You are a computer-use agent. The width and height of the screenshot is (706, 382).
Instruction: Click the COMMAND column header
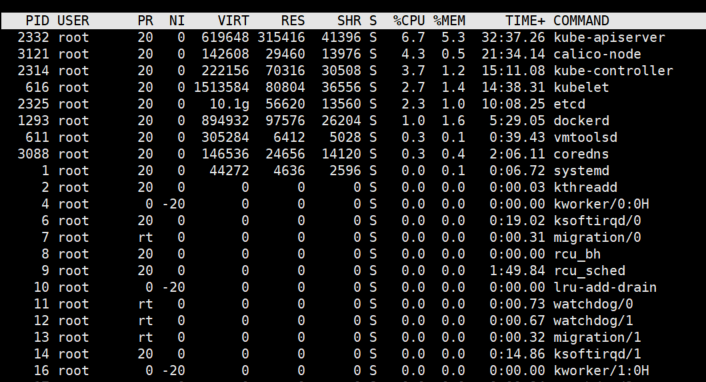581,21
